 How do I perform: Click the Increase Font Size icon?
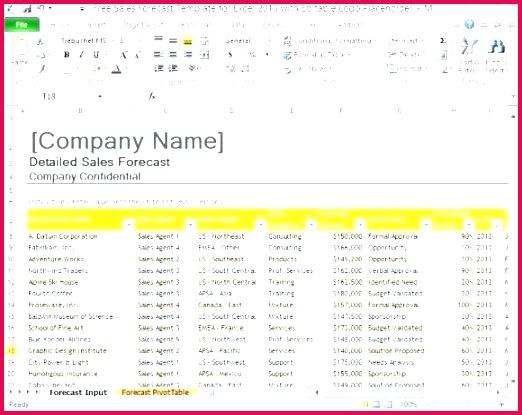point(124,55)
